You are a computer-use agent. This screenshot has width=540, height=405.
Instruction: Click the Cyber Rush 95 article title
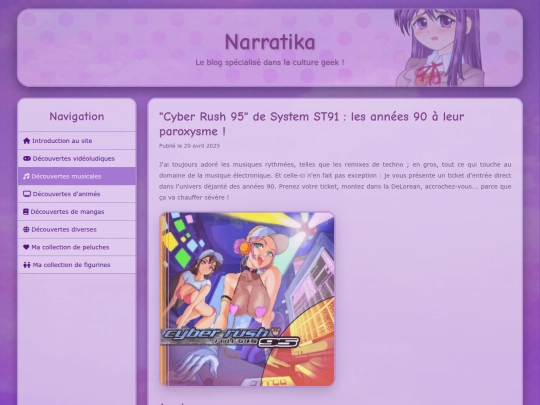[x=311, y=124]
